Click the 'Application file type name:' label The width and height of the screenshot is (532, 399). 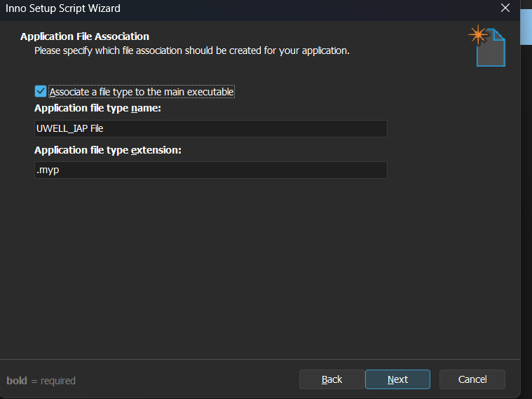[x=97, y=108]
